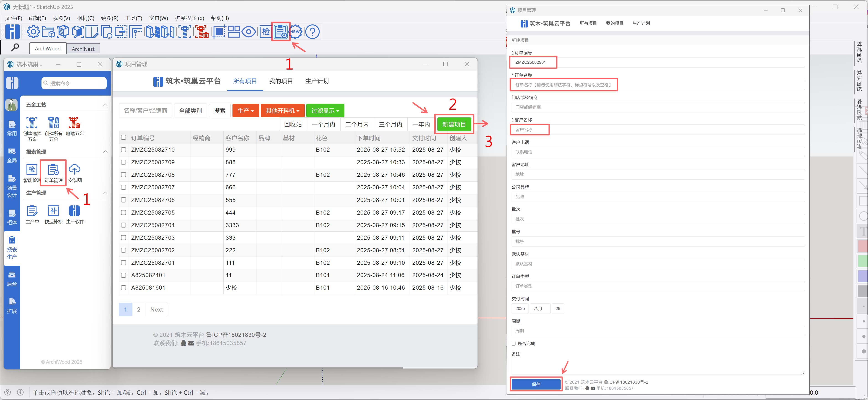
Task: Click the order management toolbar icon
Action: click(x=280, y=32)
